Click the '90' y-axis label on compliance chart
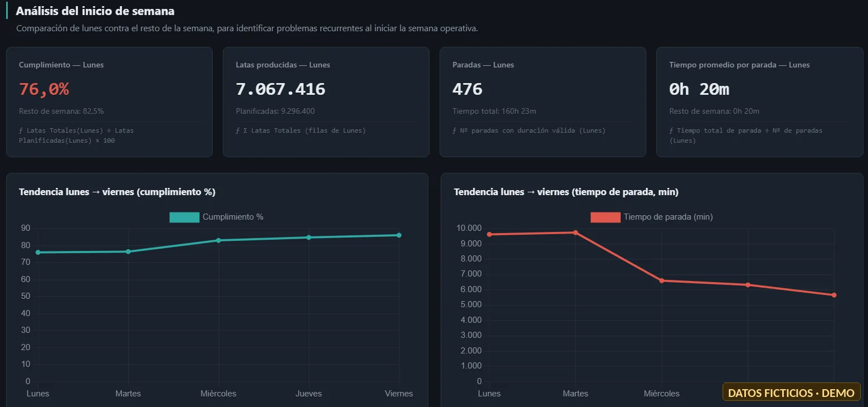This screenshot has width=868, height=407. point(26,228)
